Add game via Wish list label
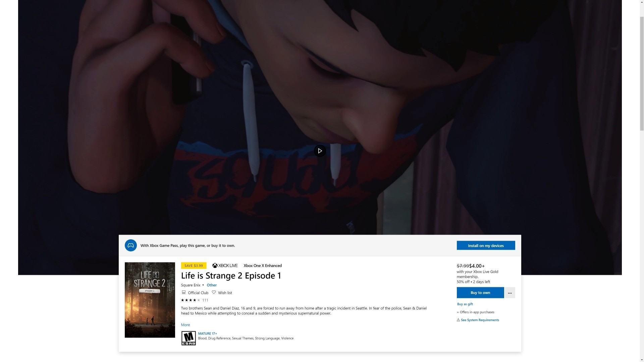The height and width of the screenshot is (362, 644). pos(225,293)
